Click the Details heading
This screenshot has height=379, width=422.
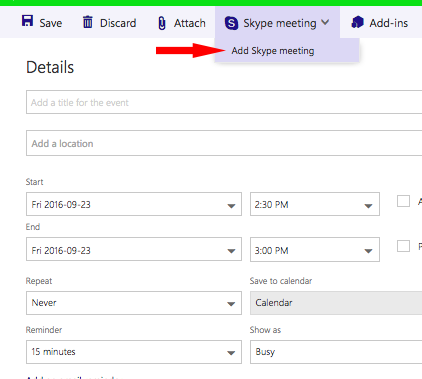point(50,67)
